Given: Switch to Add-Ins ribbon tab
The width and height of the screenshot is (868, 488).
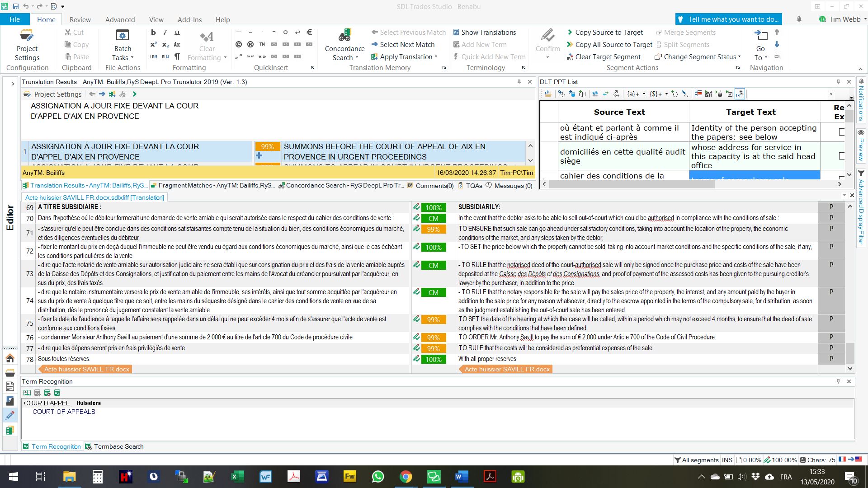Looking at the screenshot, I should click(x=189, y=19).
